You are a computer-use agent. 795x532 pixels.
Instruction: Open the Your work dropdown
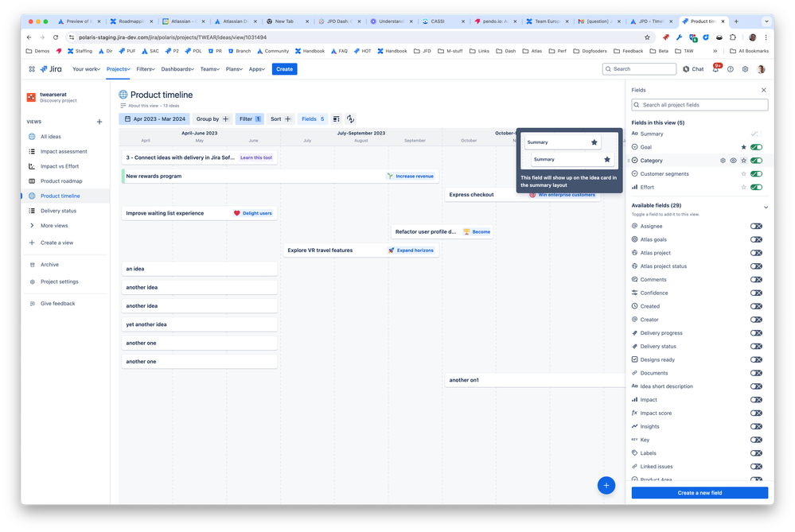pyautogui.click(x=86, y=69)
